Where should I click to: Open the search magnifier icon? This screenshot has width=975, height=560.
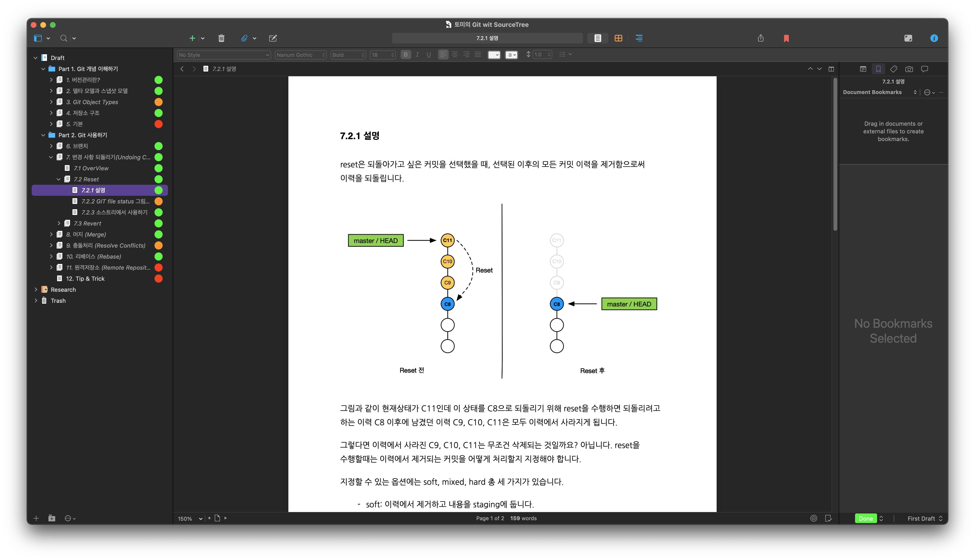tap(64, 38)
